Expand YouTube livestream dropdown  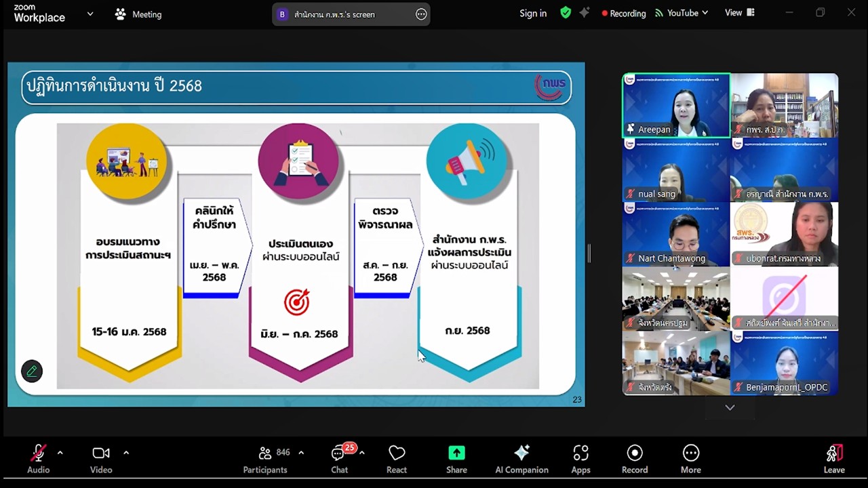coord(682,13)
